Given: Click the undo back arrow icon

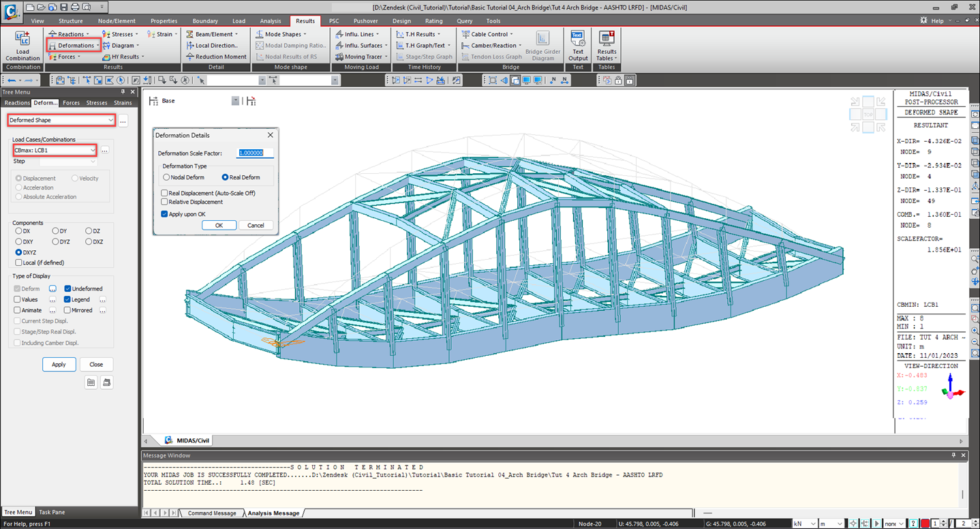Looking at the screenshot, I should pyautogui.click(x=12, y=80).
